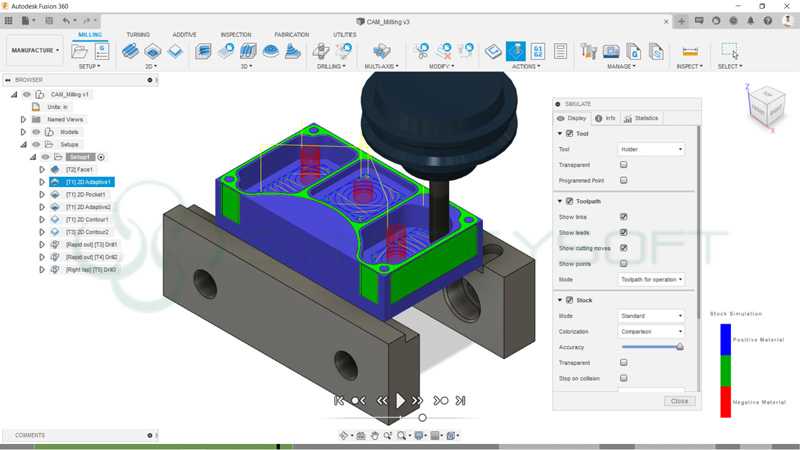
Task: Open the MANUFACTURE workspace dropdown
Action: [35, 51]
